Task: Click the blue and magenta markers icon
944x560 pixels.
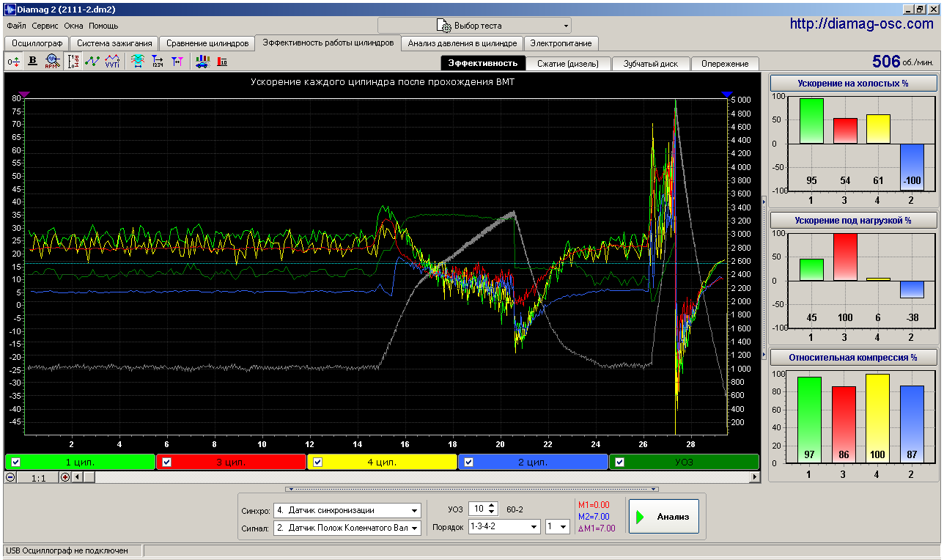Action: (x=177, y=62)
